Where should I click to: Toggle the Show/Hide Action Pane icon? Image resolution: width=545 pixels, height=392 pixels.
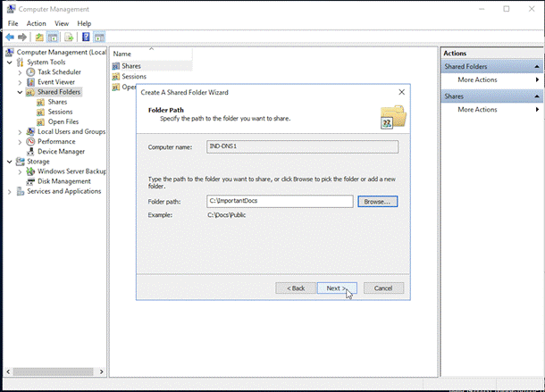(x=99, y=38)
